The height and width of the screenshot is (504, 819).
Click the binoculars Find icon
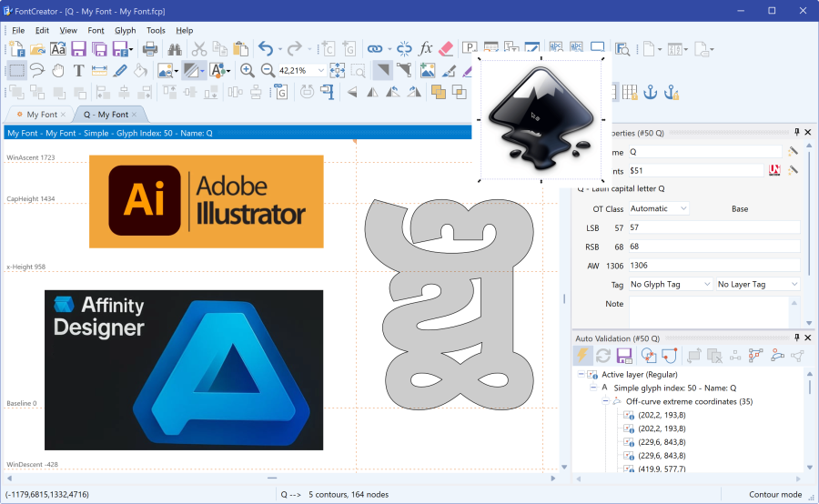pos(175,49)
